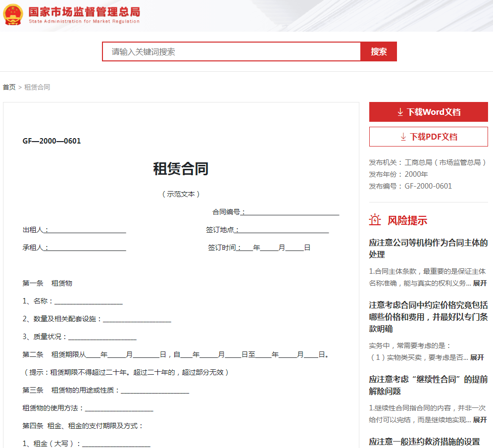Image resolution: width=493 pixels, height=448 pixels.
Task: Click 租赁合同 in the breadcrumb trail
Action: tap(37, 87)
